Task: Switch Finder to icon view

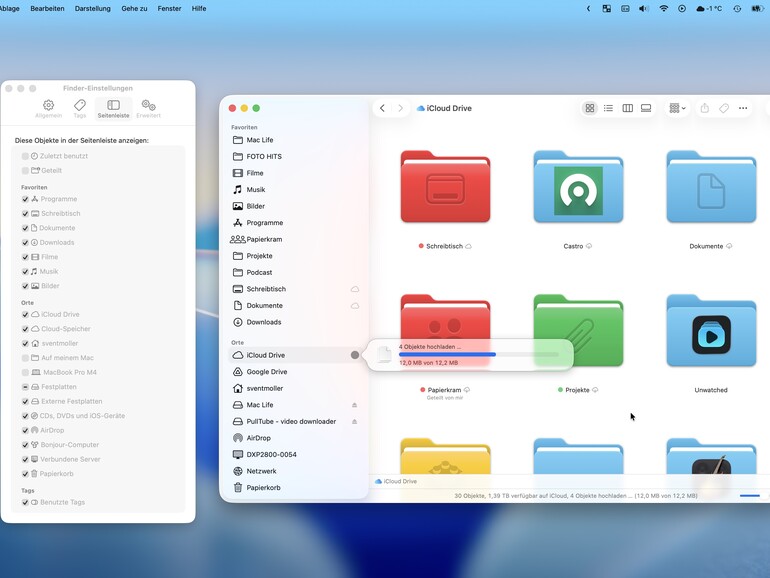Action: click(590, 108)
